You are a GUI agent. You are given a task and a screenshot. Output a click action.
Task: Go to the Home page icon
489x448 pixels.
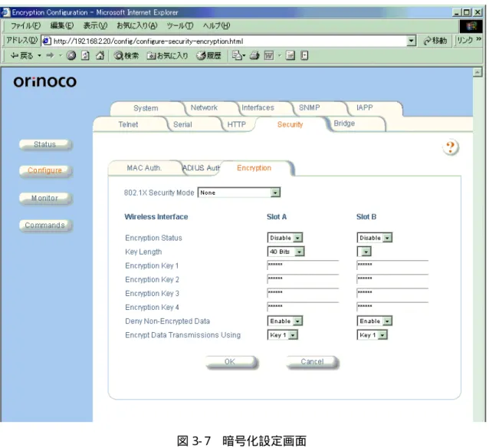(100, 55)
